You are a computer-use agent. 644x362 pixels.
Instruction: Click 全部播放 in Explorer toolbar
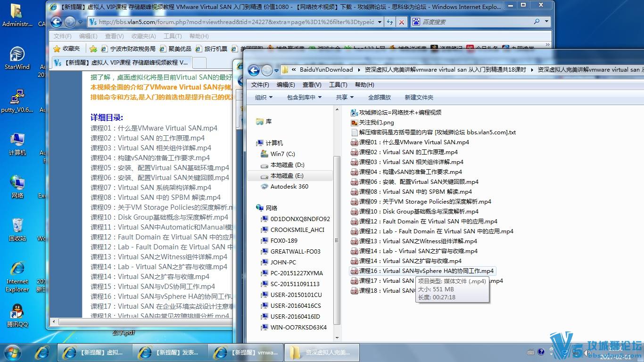[x=380, y=97]
